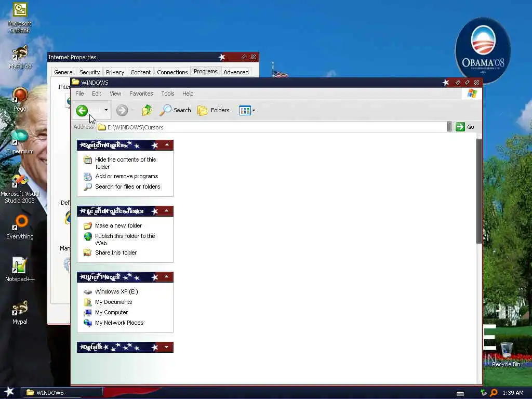
Task: Open the address bar dropdown handle
Action: [449, 127]
